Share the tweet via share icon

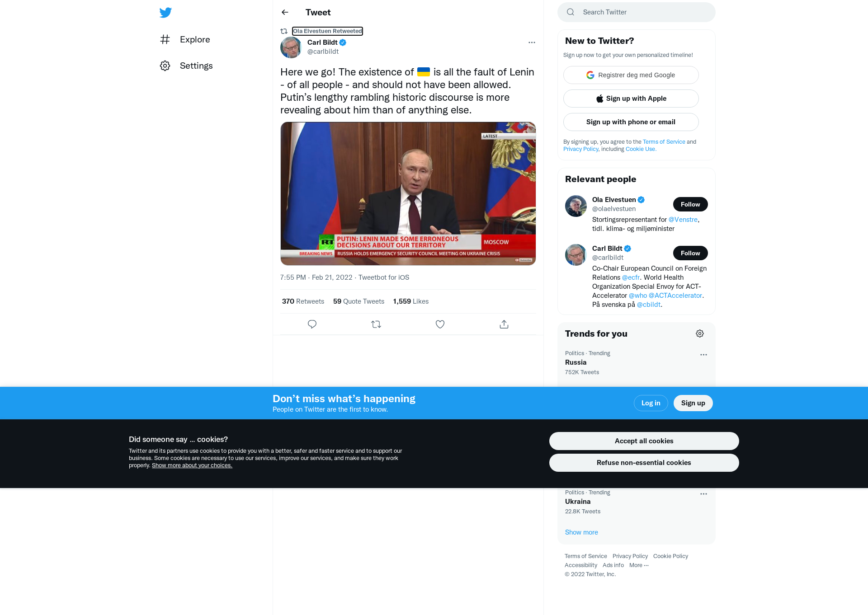point(504,324)
